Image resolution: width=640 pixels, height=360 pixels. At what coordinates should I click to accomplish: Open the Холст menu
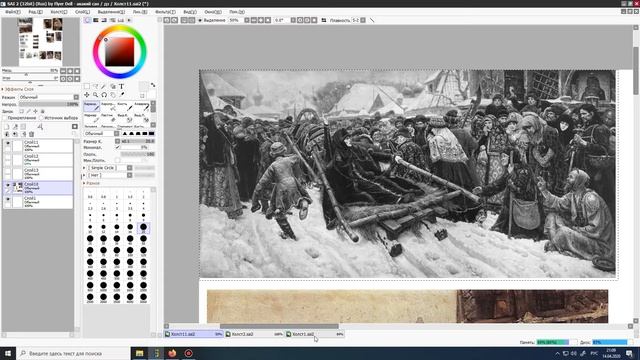click(x=59, y=12)
